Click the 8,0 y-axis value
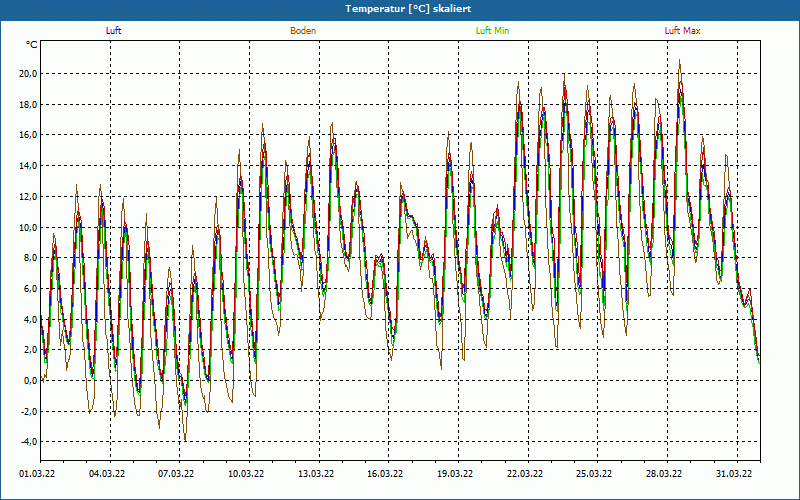800x500 pixels. pos(31,258)
